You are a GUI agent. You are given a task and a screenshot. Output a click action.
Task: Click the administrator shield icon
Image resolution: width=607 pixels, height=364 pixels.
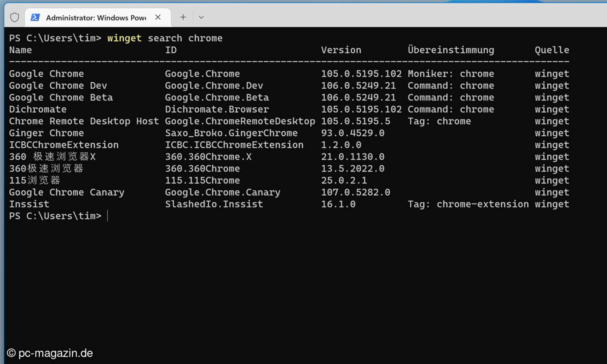coord(14,17)
